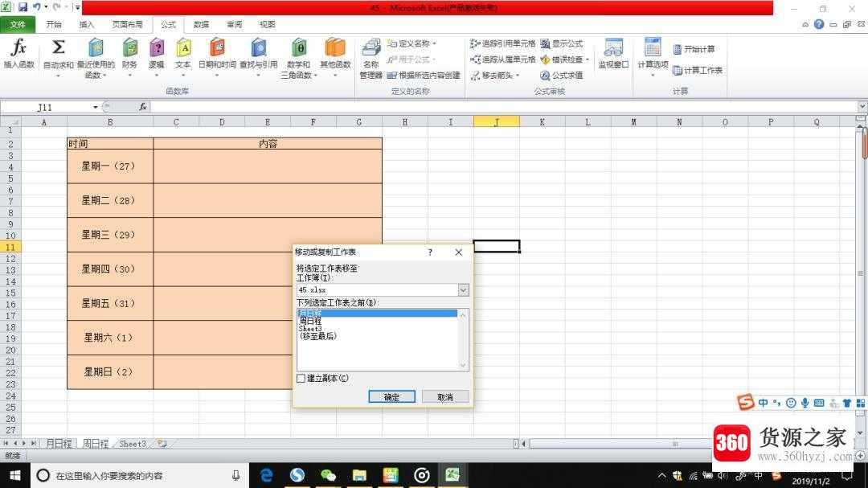
Task: Switch to the Insert (插入) tab
Action: point(86,24)
